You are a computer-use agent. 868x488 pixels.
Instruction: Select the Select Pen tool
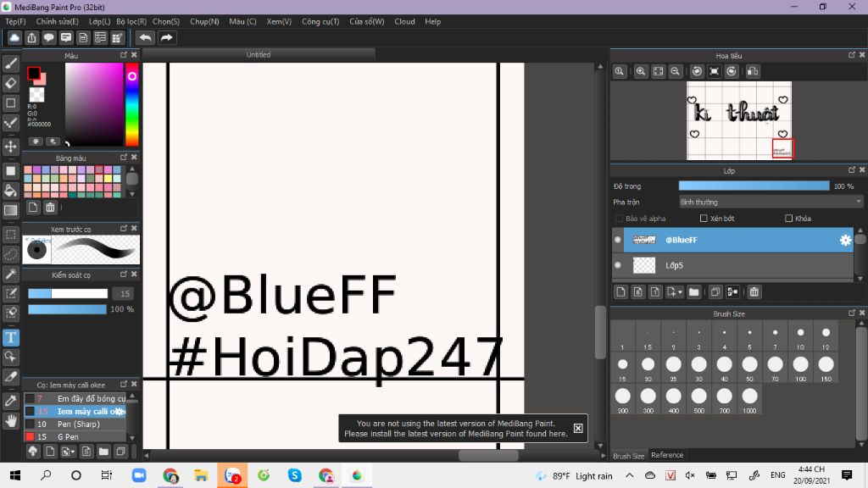point(10,293)
